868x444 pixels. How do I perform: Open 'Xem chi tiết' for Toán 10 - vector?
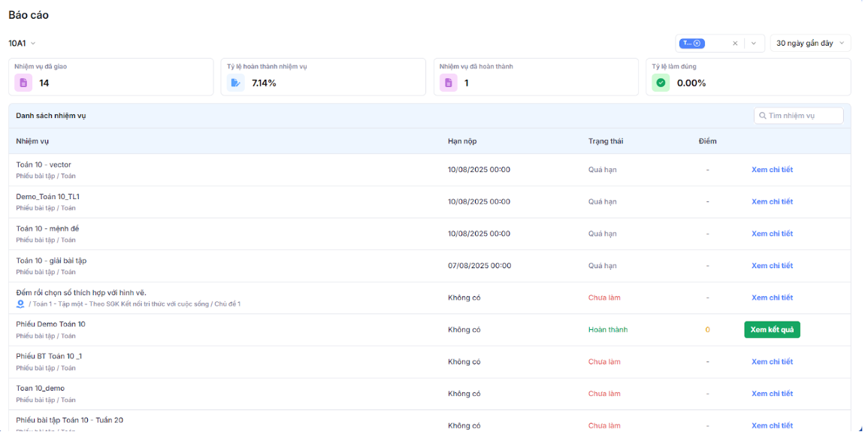click(x=772, y=170)
